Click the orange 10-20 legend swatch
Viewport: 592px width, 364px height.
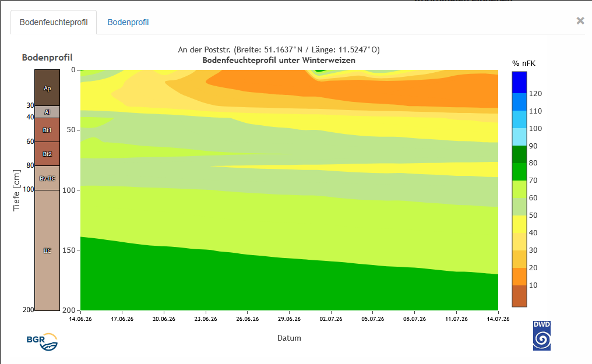(x=519, y=277)
